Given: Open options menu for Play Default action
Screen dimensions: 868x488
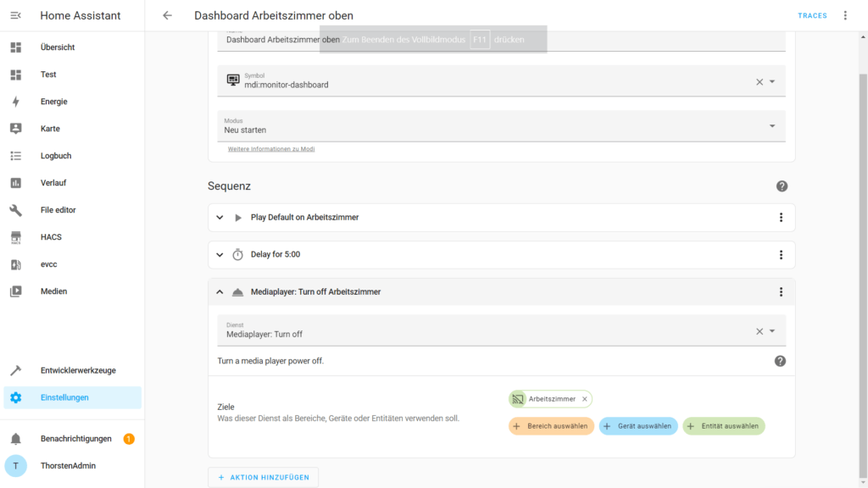Looking at the screenshot, I should pos(781,218).
